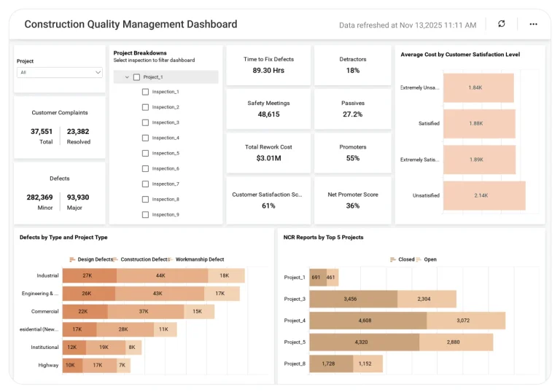
Task: Toggle the Construction Defects legend icon
Action: point(115,259)
